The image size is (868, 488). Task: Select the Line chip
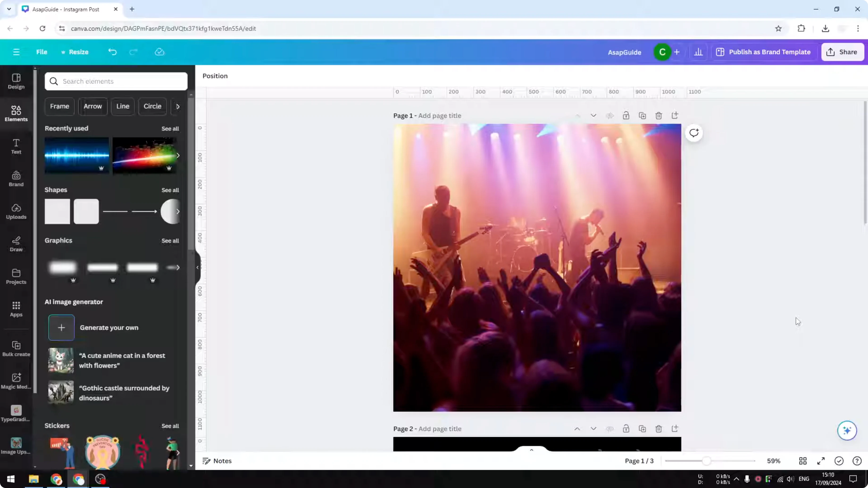coord(123,106)
